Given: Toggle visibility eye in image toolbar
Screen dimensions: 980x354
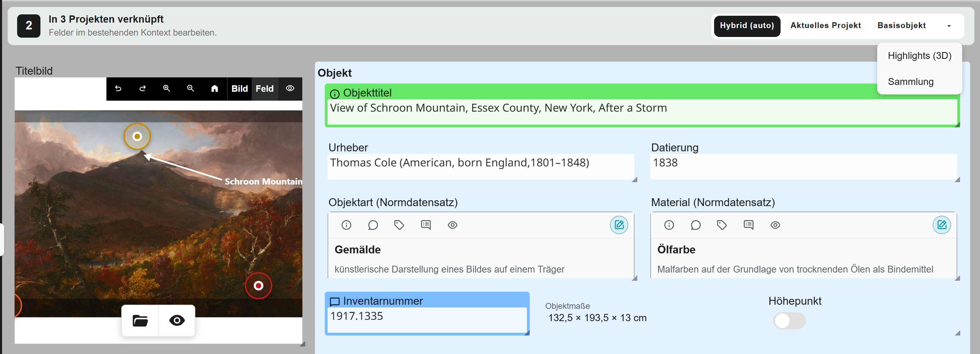Looking at the screenshot, I should click(290, 89).
